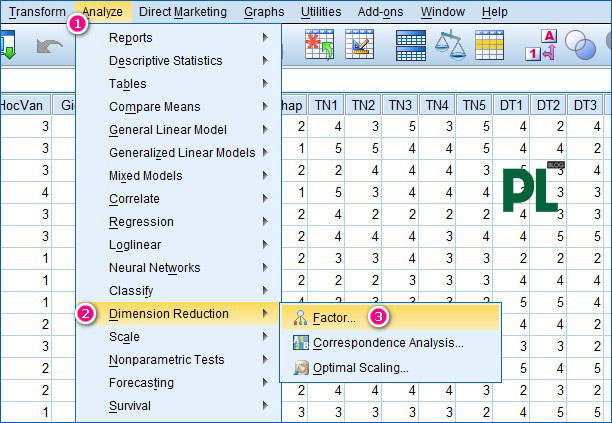612x423 pixels.
Task: Click the Select Cases toolbar icon
Action: coord(489,45)
